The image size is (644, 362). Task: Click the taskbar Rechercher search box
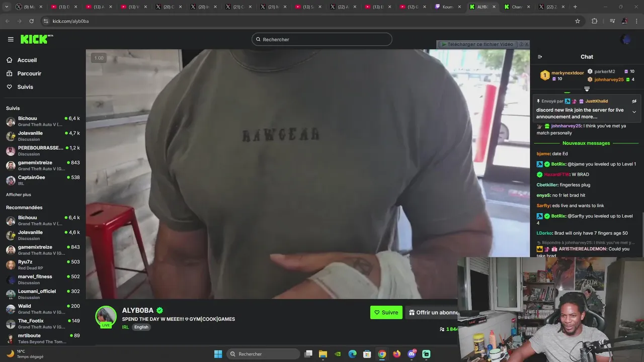point(263,354)
